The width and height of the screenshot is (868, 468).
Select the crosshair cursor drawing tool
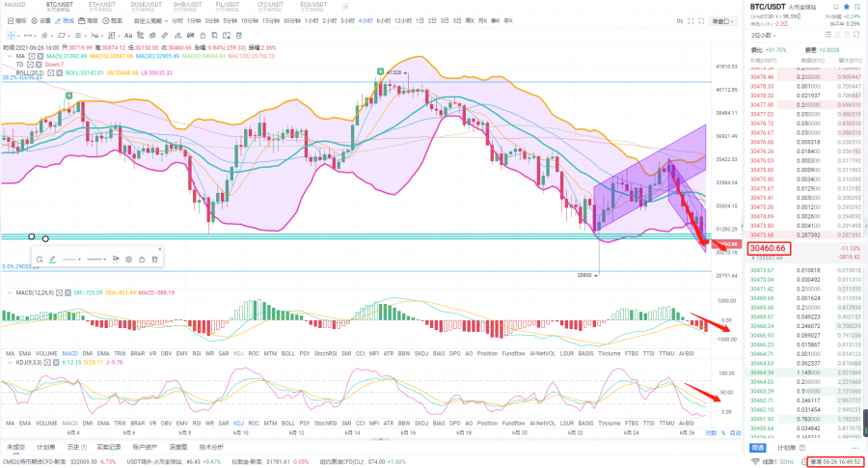(11, 36)
